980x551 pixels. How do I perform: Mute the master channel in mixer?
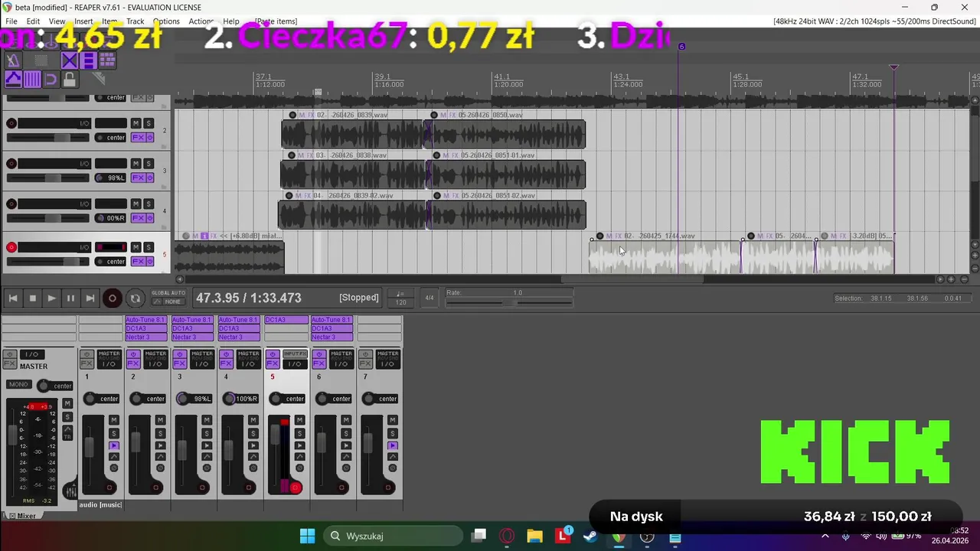coord(67,403)
